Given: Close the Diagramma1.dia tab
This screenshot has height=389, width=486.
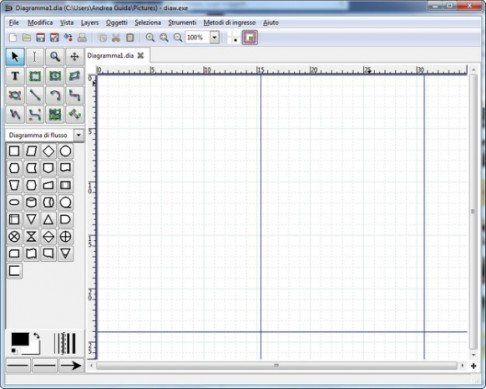Looking at the screenshot, I should (x=141, y=55).
